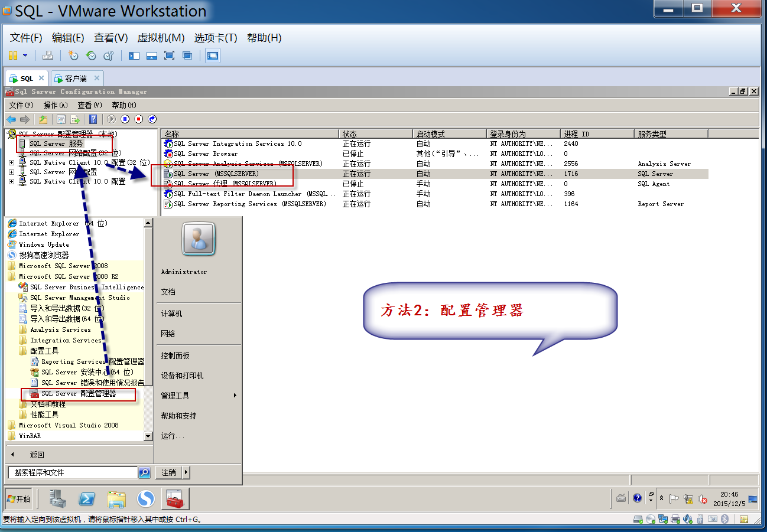This screenshot has height=532, width=767.
Task: Open the VMware 帮助(H) menu
Action: [264, 38]
